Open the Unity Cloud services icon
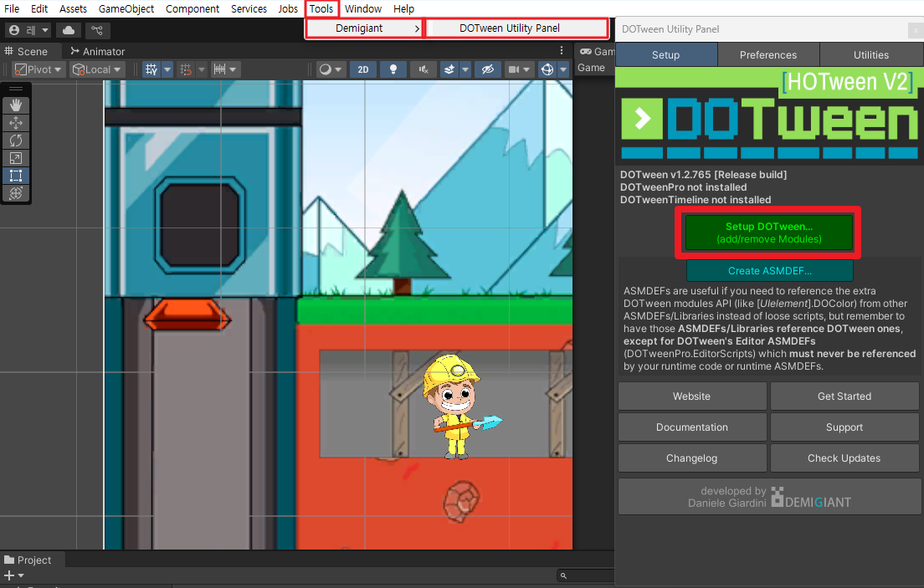Screen dimensions: 924x588 coord(69,30)
